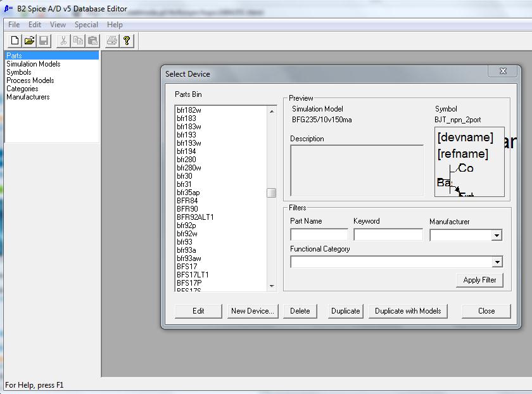
Task: Open the Special menu
Action: coord(86,25)
